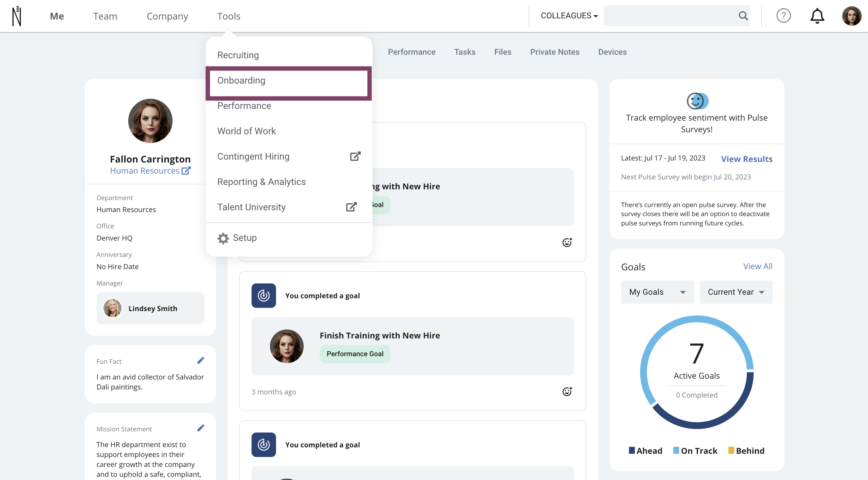Image resolution: width=868 pixels, height=480 pixels.
Task: Click the Human Resources department link
Action: click(145, 171)
